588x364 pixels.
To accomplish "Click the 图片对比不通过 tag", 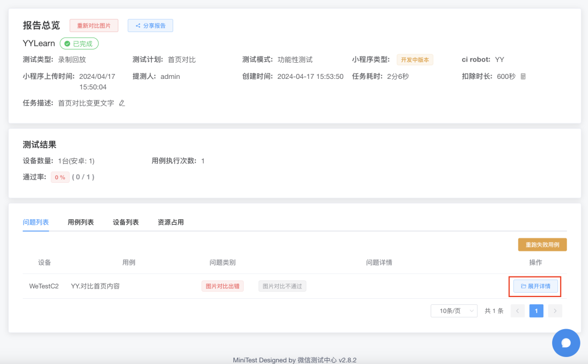I will [282, 286].
